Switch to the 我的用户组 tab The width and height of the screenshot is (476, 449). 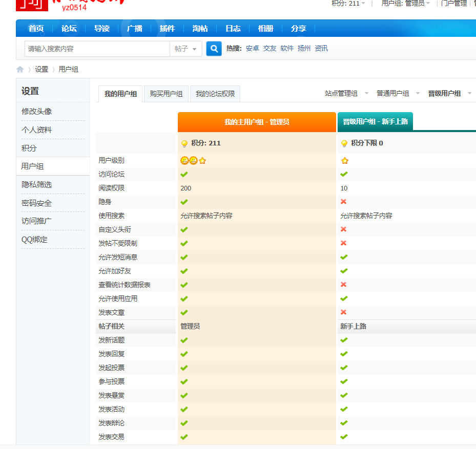(x=120, y=94)
